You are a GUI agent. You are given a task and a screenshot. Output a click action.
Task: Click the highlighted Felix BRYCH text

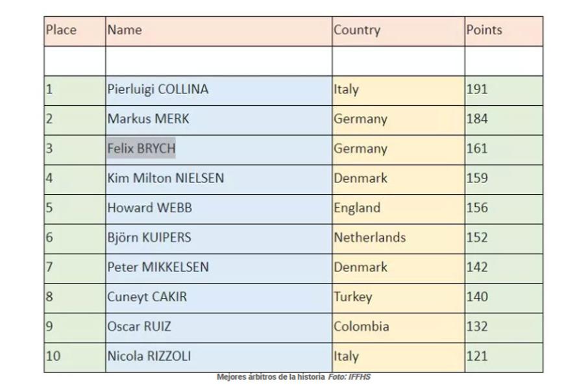tap(141, 149)
